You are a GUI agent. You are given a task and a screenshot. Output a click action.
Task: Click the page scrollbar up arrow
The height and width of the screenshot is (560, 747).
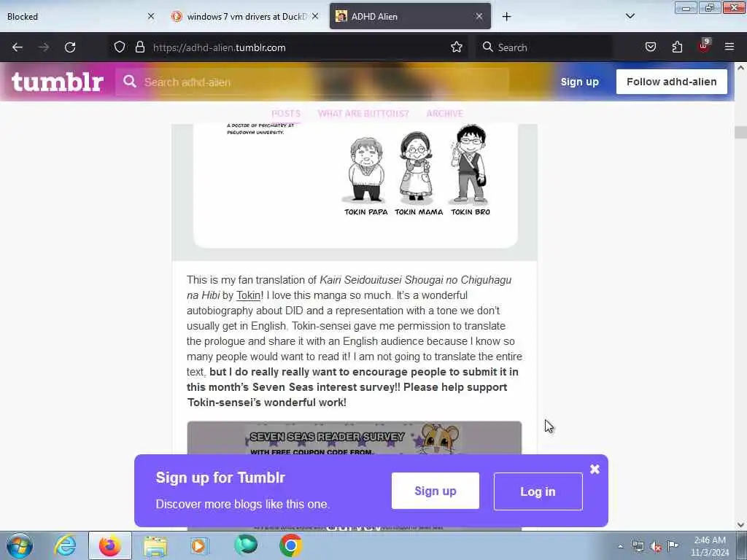(740, 68)
